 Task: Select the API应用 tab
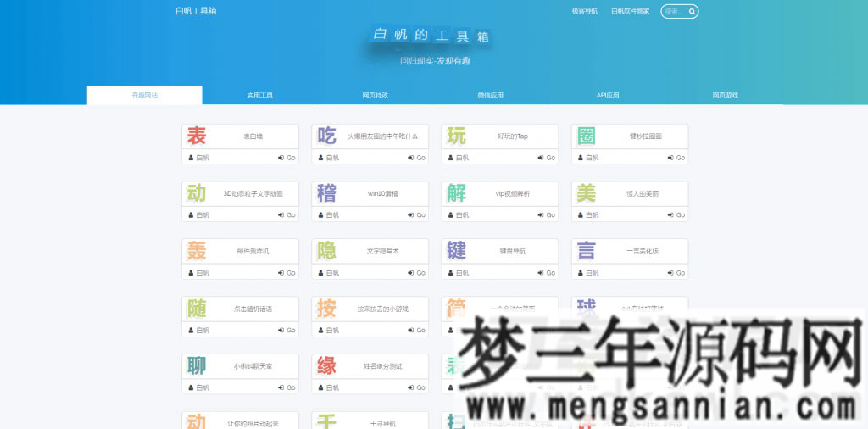(x=607, y=95)
